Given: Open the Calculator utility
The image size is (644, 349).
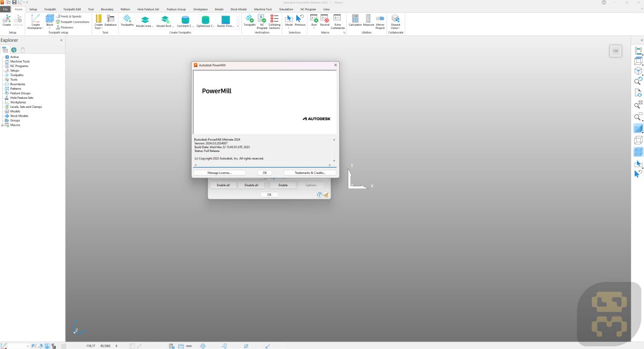Looking at the screenshot, I should [355, 20].
